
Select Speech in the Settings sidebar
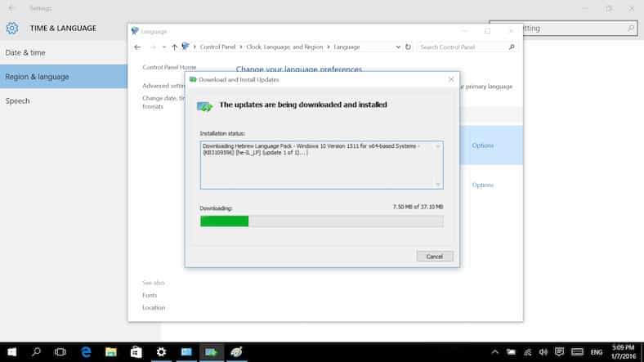point(18,101)
